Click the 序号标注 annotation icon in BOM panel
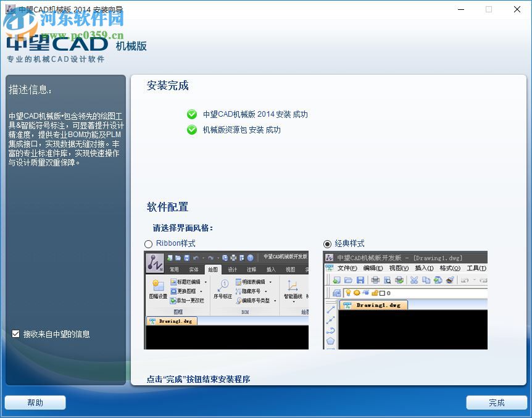Viewport: 532px width, 418px height. click(223, 286)
